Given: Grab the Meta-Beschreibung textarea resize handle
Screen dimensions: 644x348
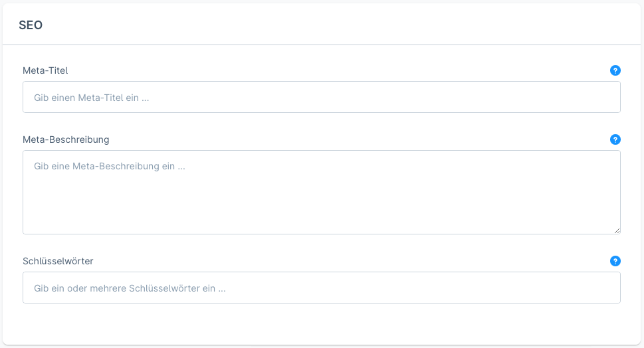Looking at the screenshot, I should coord(617,230).
